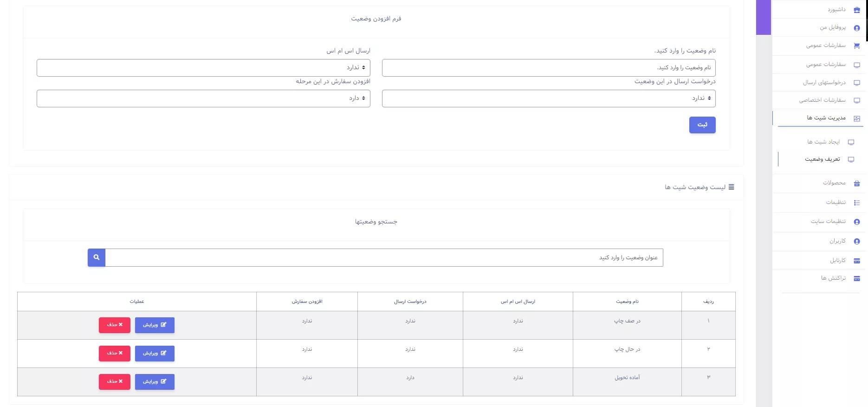Click the shopping cart icon in sidebar

click(857, 46)
